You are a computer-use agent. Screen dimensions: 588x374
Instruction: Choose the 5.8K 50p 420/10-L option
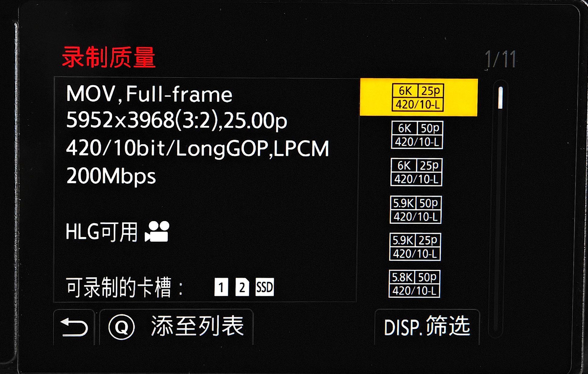point(415,284)
